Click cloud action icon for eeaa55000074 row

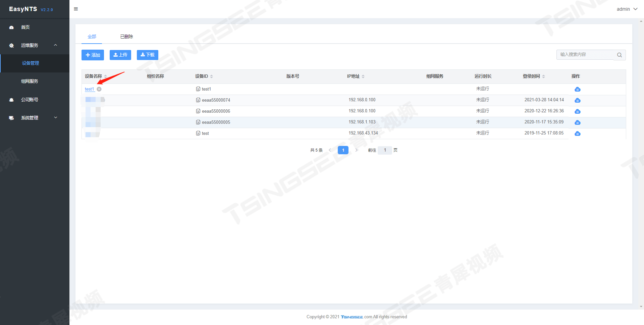tap(578, 100)
